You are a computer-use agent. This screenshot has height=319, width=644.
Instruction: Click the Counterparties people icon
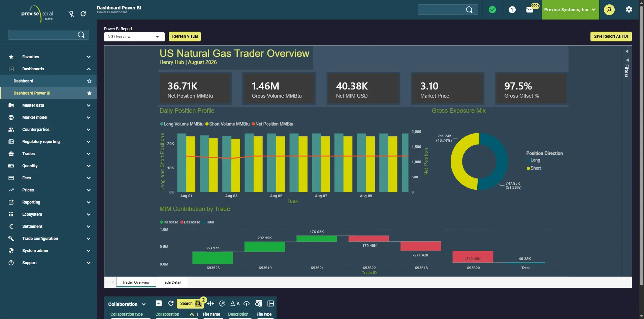pyautogui.click(x=11, y=130)
